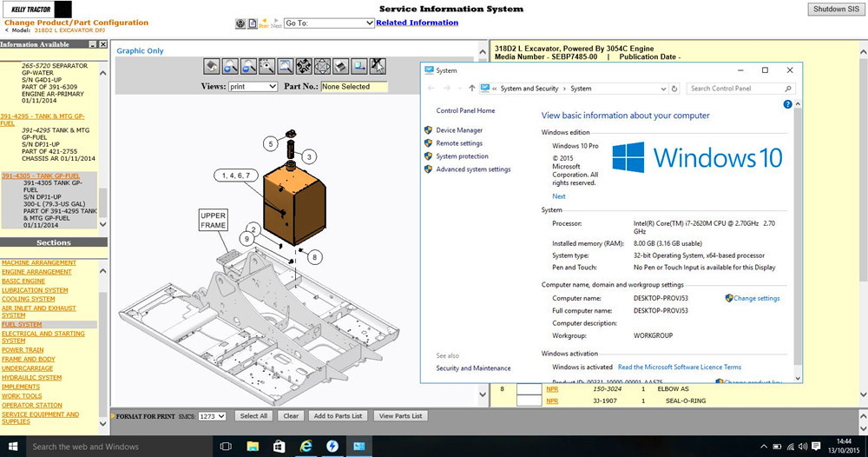Refresh the Control Panel address bar
The image size is (868, 457).
[x=674, y=89]
